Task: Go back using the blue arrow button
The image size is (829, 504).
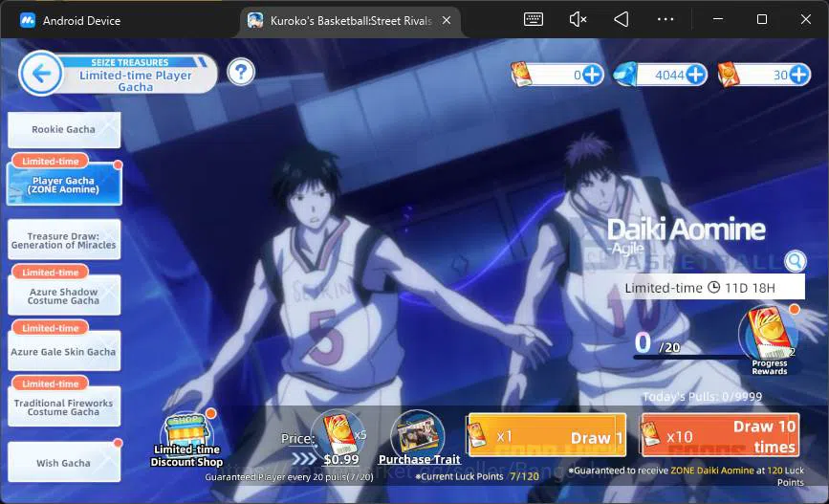Action: [41, 74]
